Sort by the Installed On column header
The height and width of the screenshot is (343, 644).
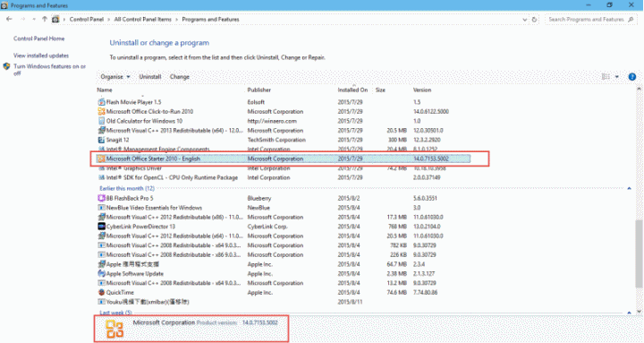point(352,90)
